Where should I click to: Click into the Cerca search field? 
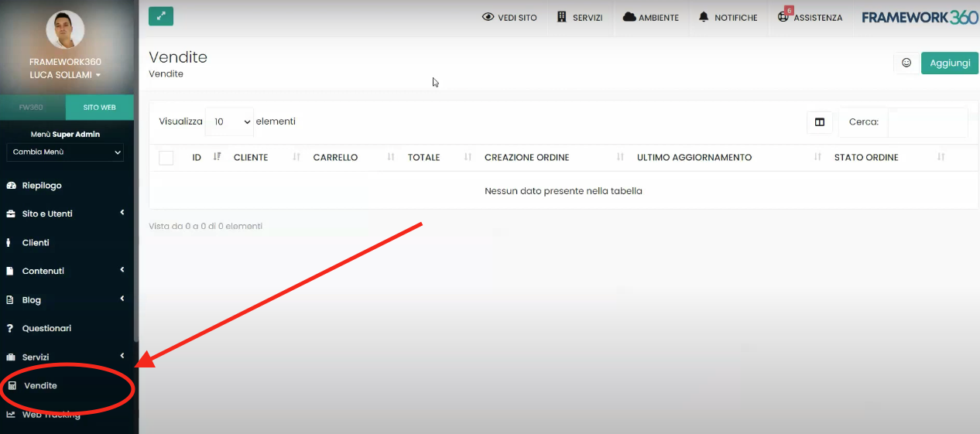pyautogui.click(x=926, y=122)
